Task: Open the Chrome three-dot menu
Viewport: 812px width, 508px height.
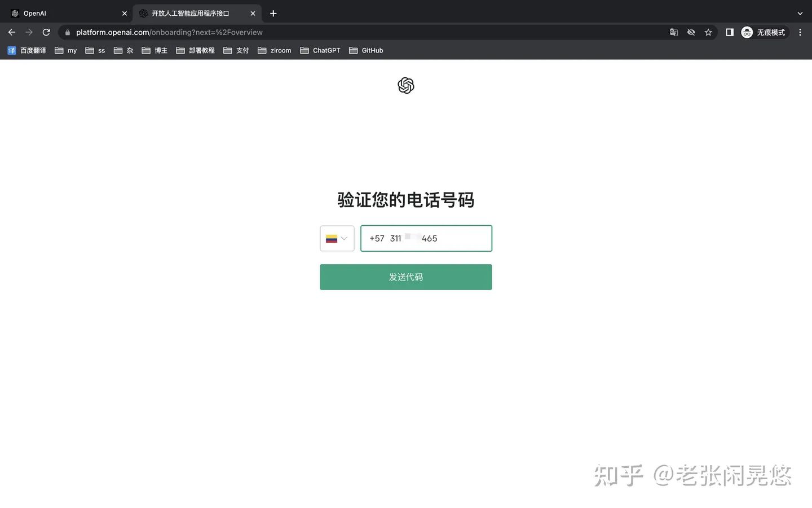Action: [800, 32]
